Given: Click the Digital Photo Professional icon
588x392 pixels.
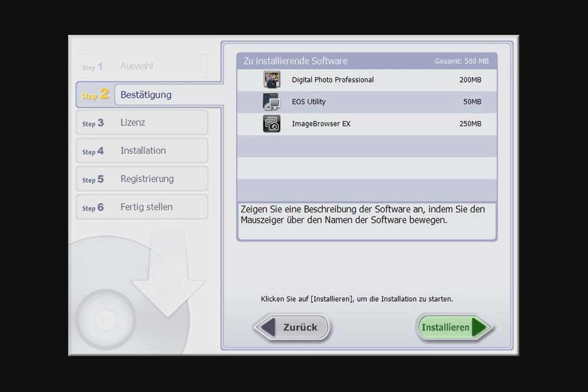Looking at the screenshot, I should (x=272, y=80).
